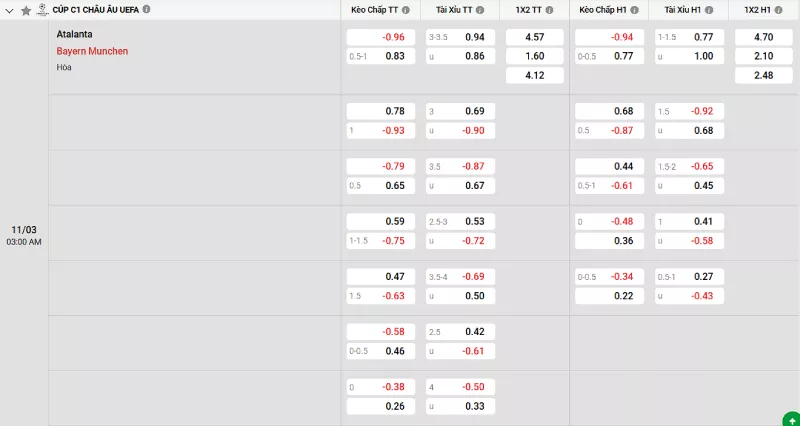Click the Hòa draw label
Viewport: 800px width, 426px height.
point(65,68)
